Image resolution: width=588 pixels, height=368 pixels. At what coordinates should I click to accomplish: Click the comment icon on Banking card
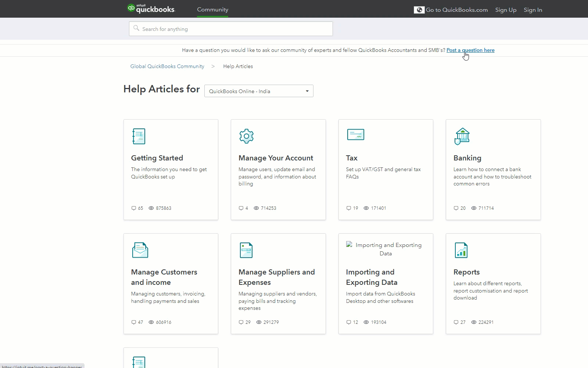click(456, 208)
